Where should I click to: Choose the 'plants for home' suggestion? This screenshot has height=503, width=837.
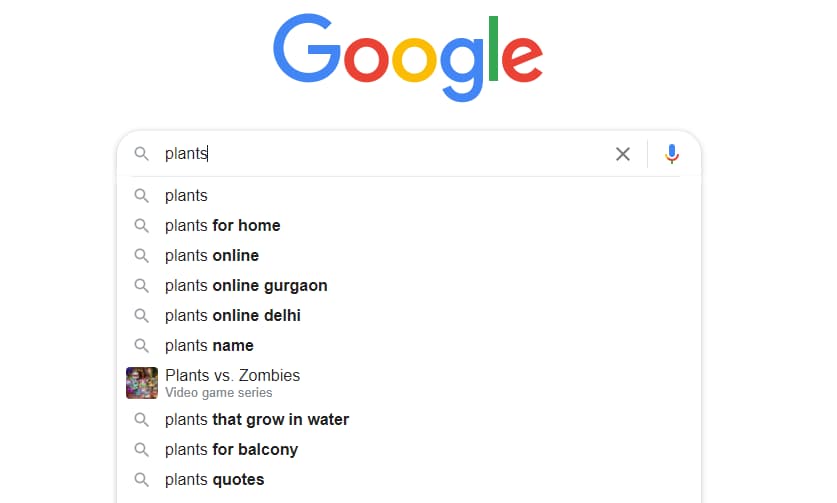point(409,225)
